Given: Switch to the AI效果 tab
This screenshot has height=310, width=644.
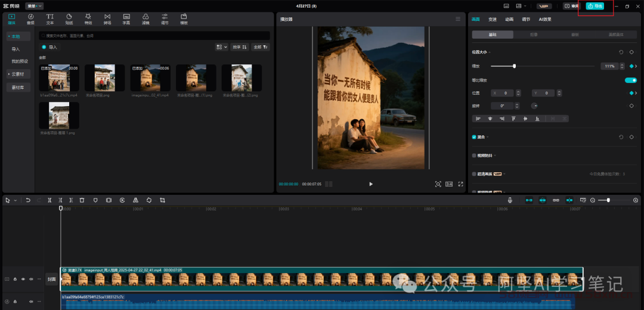Looking at the screenshot, I should (545, 19).
